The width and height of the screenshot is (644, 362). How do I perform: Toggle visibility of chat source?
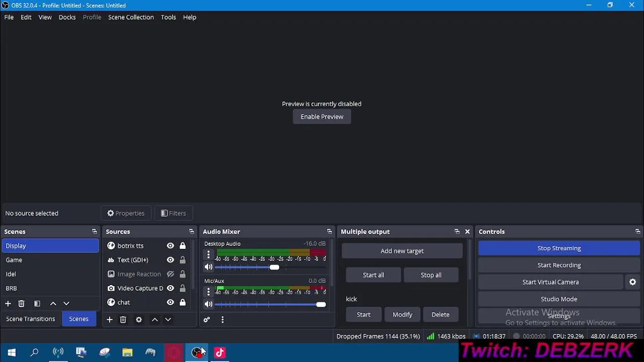click(170, 302)
